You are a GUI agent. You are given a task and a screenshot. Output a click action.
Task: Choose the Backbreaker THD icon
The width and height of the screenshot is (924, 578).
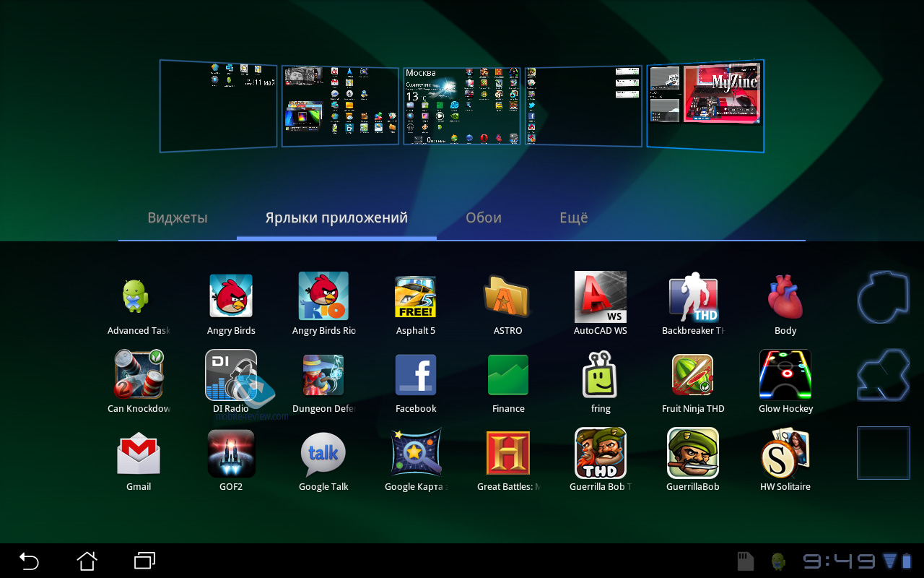693,296
